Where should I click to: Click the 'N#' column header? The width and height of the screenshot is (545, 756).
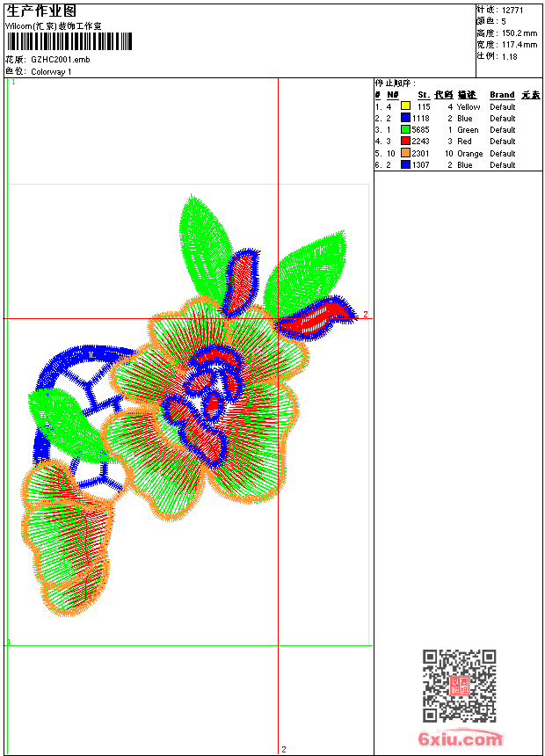pos(393,95)
